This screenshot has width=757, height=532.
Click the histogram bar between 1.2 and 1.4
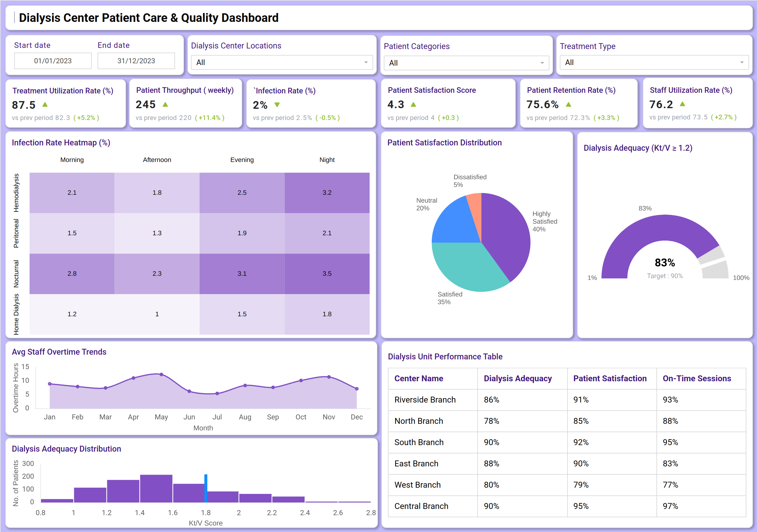pyautogui.click(x=123, y=491)
